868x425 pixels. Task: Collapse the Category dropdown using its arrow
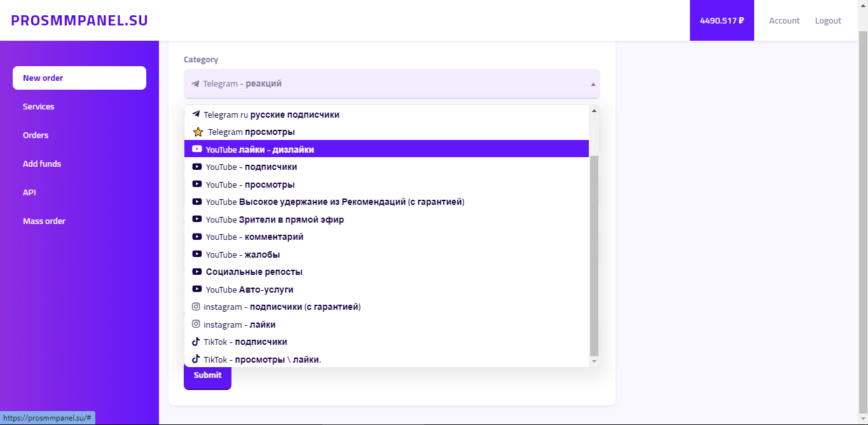coord(593,84)
